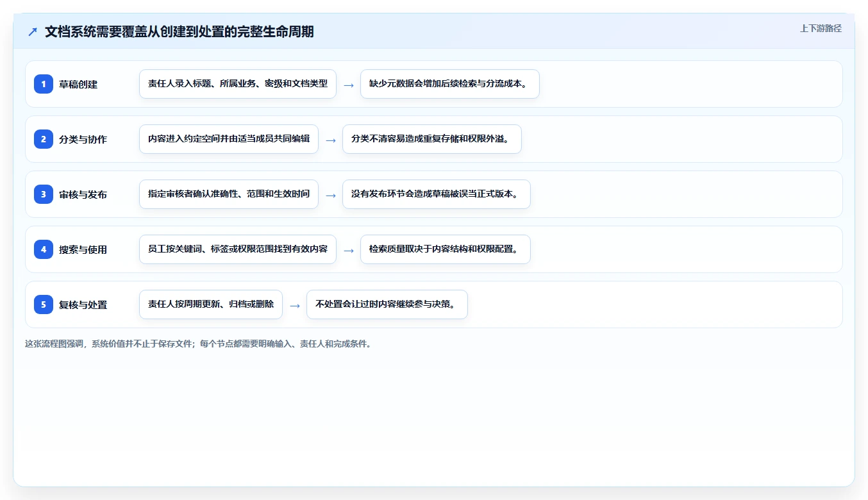Click the box 没有发布环节会造成草稿被误当正式版本
This screenshot has width=868, height=500.
[437, 194]
